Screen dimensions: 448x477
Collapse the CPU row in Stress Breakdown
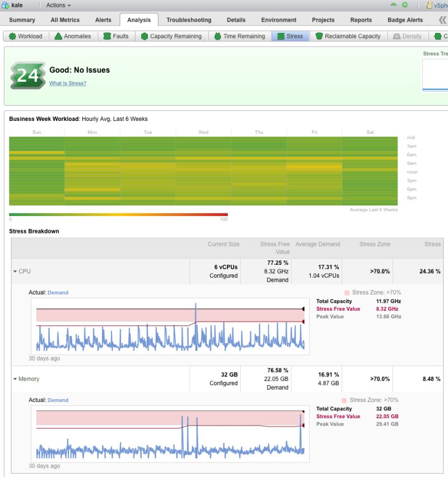(x=15, y=271)
